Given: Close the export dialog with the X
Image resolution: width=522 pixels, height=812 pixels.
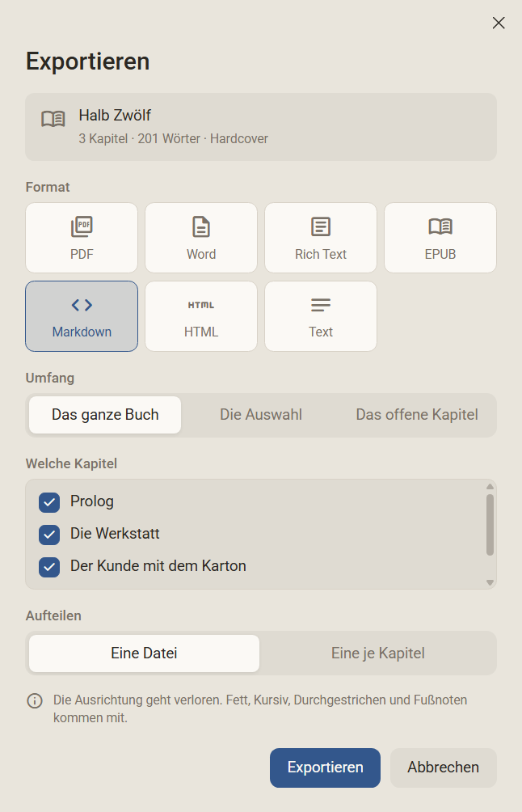Looking at the screenshot, I should pyautogui.click(x=499, y=23).
